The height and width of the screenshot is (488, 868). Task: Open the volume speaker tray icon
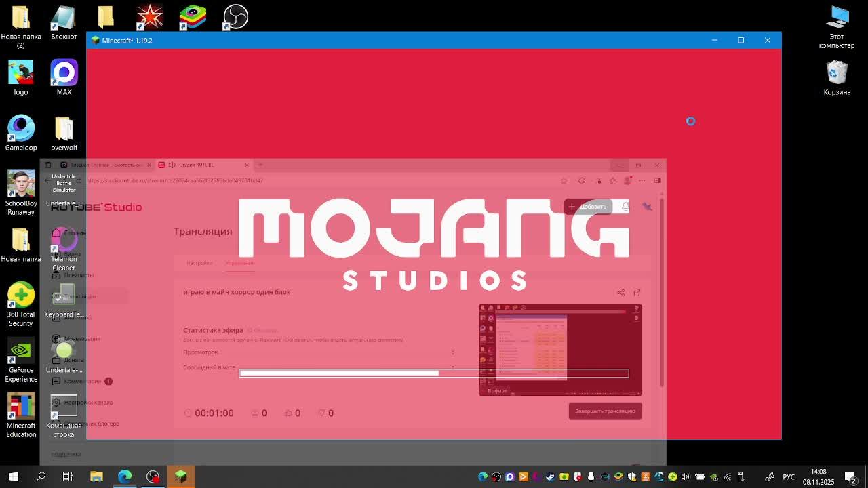coord(686,476)
